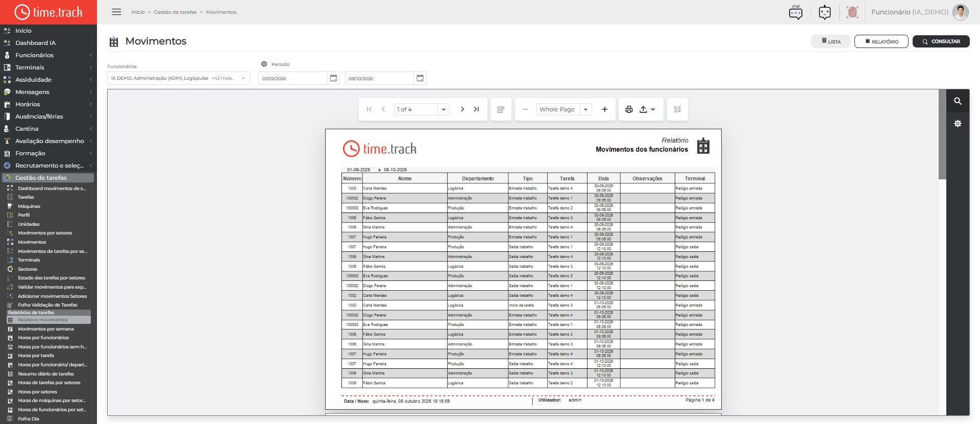Open the Whole Page zoom dropdown
980x424 pixels.
(586, 109)
